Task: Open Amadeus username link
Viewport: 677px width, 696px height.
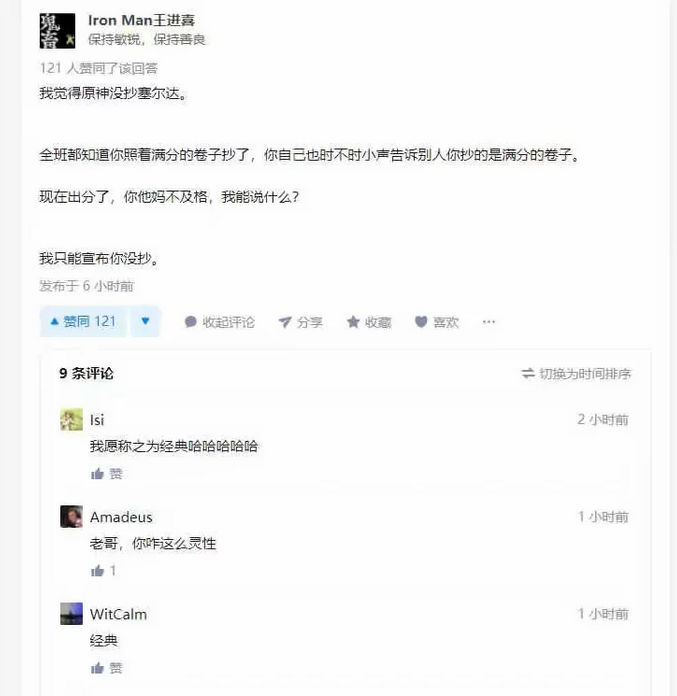Action: coord(121,517)
